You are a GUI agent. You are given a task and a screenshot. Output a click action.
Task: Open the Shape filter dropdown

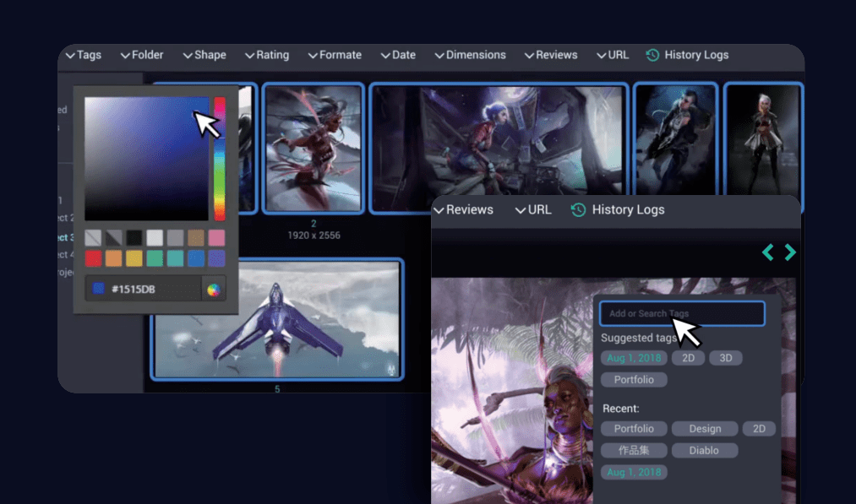point(204,55)
